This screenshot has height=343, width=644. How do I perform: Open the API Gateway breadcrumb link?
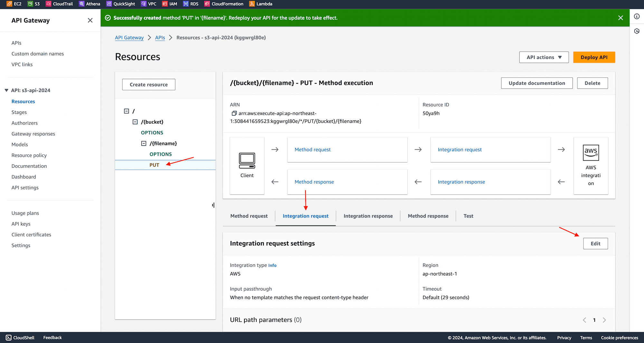pos(129,38)
